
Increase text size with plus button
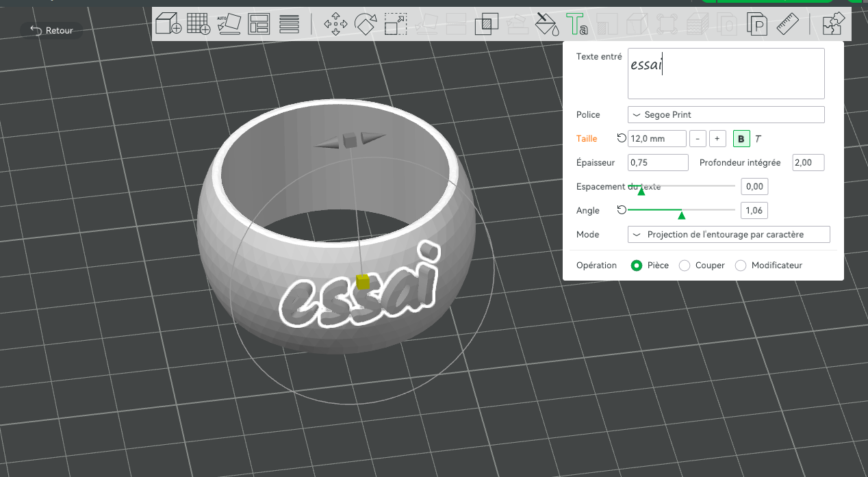tap(717, 139)
